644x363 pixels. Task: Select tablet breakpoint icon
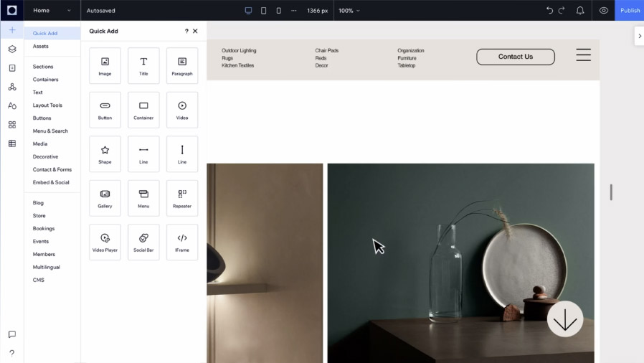264,11
